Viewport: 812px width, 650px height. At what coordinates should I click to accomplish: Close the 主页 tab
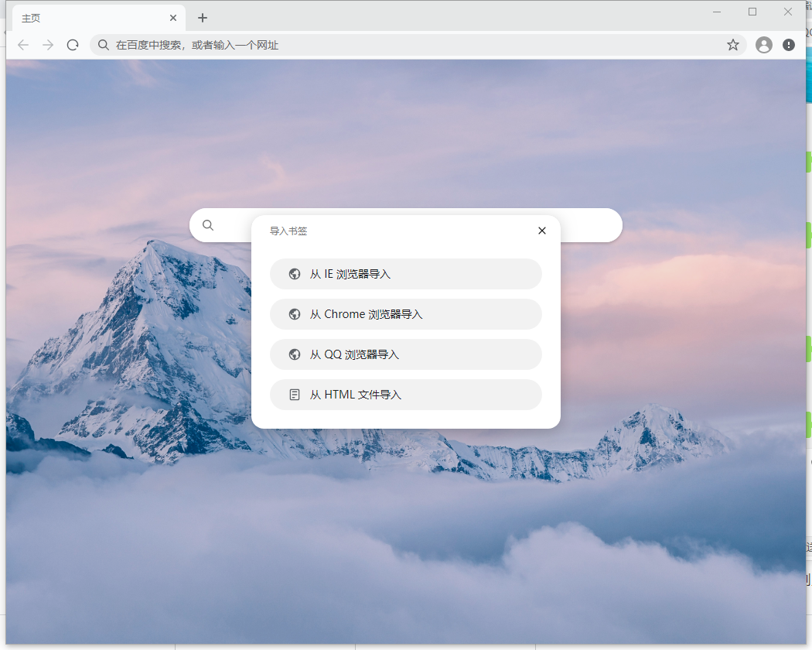(173, 18)
